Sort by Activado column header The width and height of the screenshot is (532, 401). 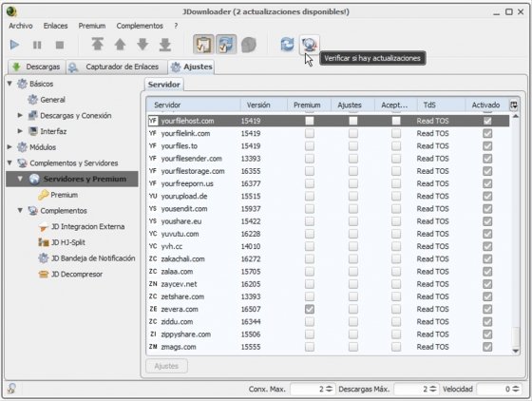(485, 105)
